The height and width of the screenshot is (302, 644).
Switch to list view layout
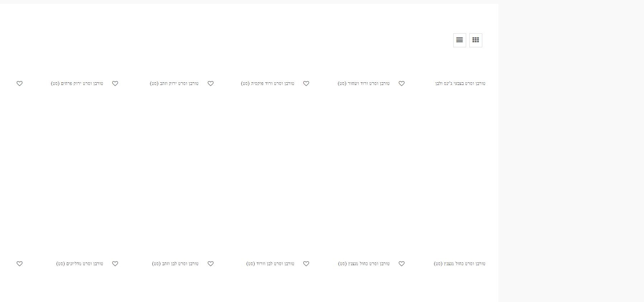[x=459, y=40]
